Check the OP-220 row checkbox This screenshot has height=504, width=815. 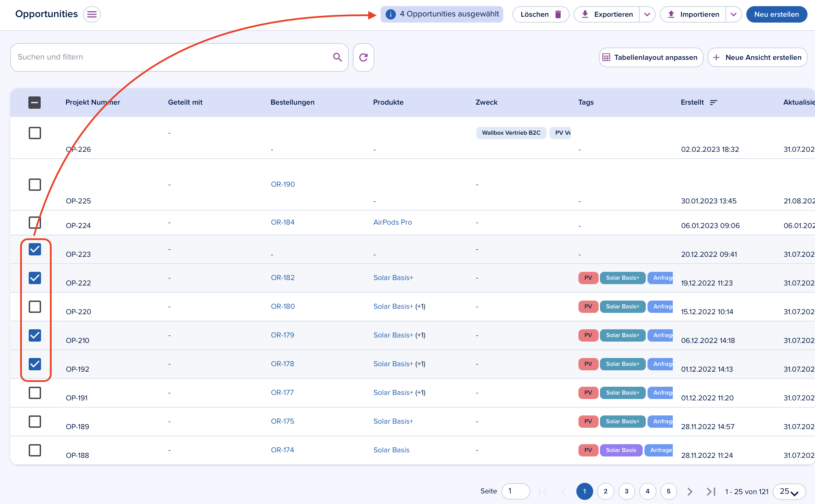pyautogui.click(x=35, y=306)
